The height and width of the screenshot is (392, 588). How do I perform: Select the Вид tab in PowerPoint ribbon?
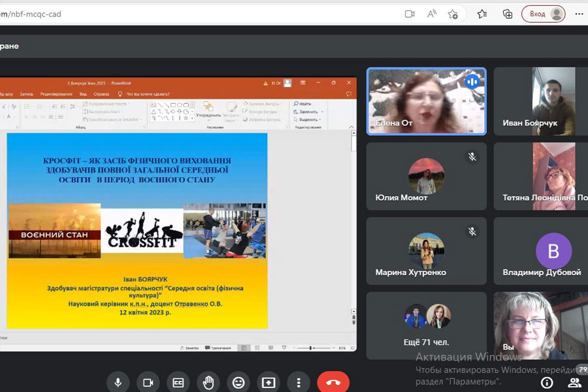(x=83, y=94)
